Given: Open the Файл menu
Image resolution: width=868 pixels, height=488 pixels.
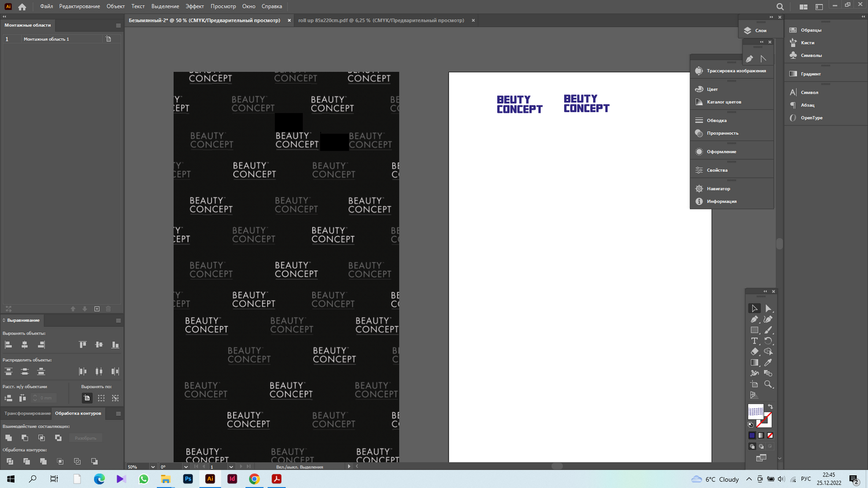Looking at the screenshot, I should (46, 6).
